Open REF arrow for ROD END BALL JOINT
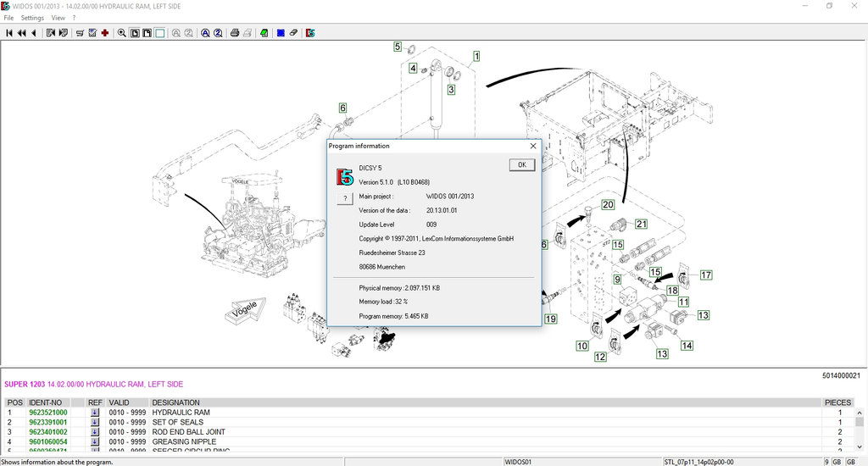This screenshot has width=868, height=466. click(x=95, y=432)
